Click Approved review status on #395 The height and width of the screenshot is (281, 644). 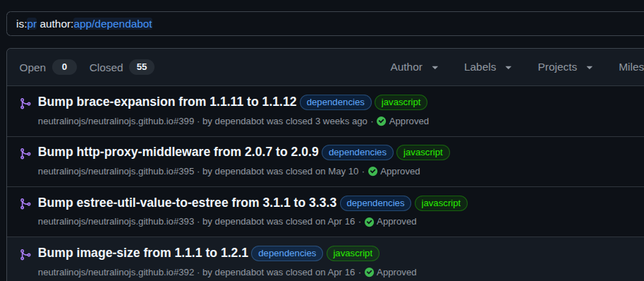400,172
